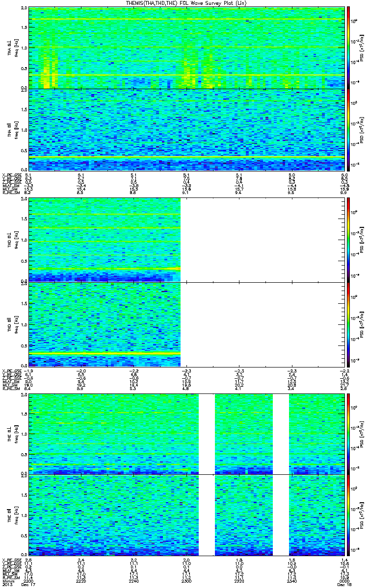Click the 2320 time tick label

239,581
